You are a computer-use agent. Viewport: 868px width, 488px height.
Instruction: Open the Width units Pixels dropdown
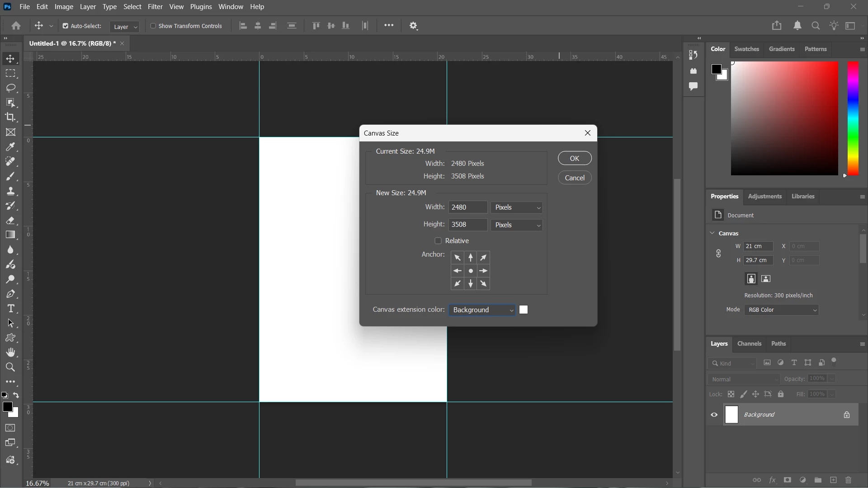point(517,207)
